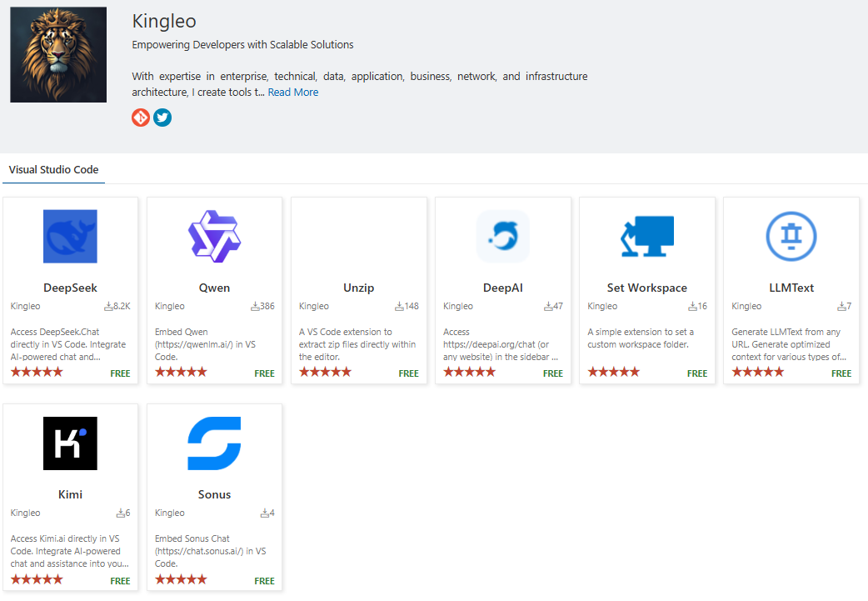Click the Sonus 4 download icon

[265, 513]
